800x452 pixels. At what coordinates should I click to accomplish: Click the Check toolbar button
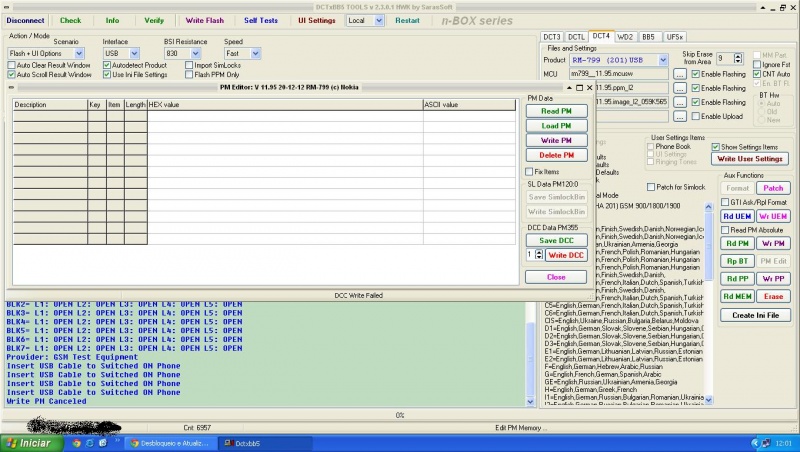click(70, 20)
